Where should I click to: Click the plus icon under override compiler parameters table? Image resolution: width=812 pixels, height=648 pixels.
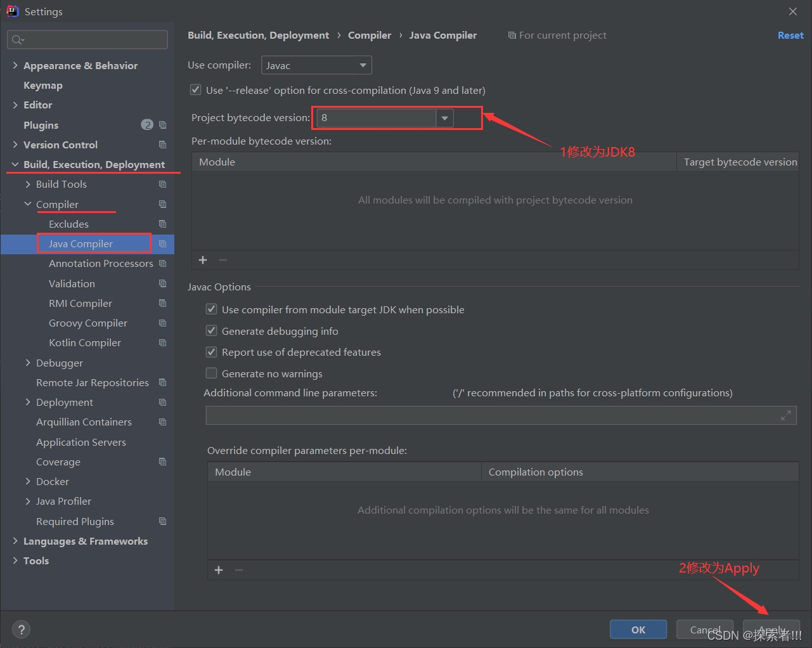click(x=219, y=570)
